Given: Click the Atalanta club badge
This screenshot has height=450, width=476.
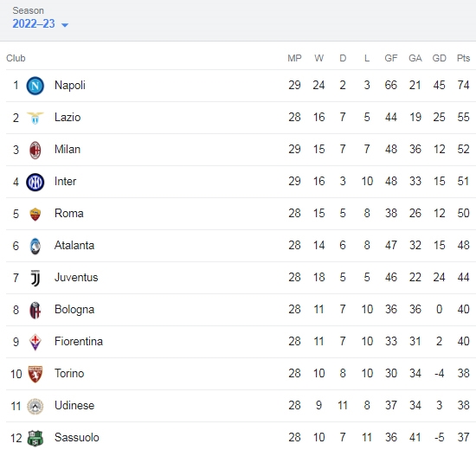Looking at the screenshot, I should click(35, 246).
